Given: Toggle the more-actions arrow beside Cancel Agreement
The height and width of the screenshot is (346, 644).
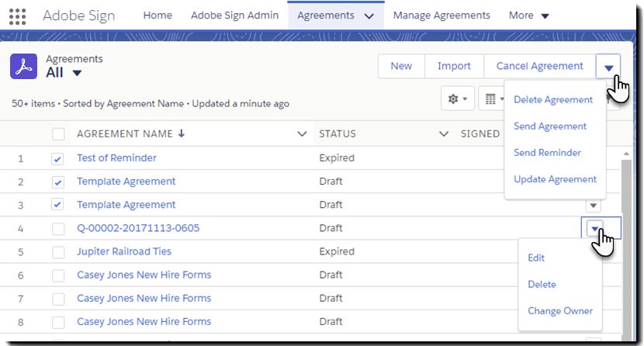Looking at the screenshot, I should 608,66.
